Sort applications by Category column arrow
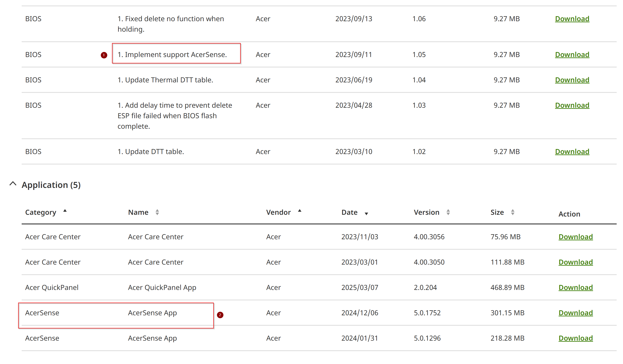Viewport: 623px width, 364px height. (65, 211)
